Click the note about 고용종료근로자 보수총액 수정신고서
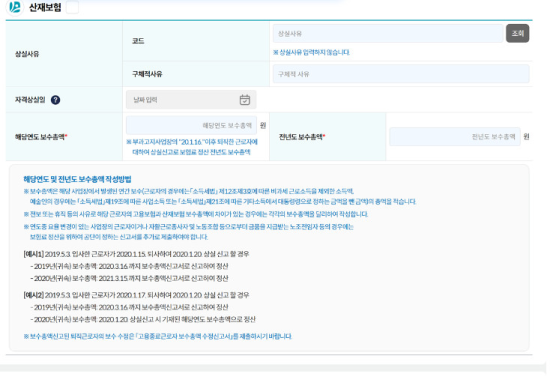 click(x=158, y=337)
